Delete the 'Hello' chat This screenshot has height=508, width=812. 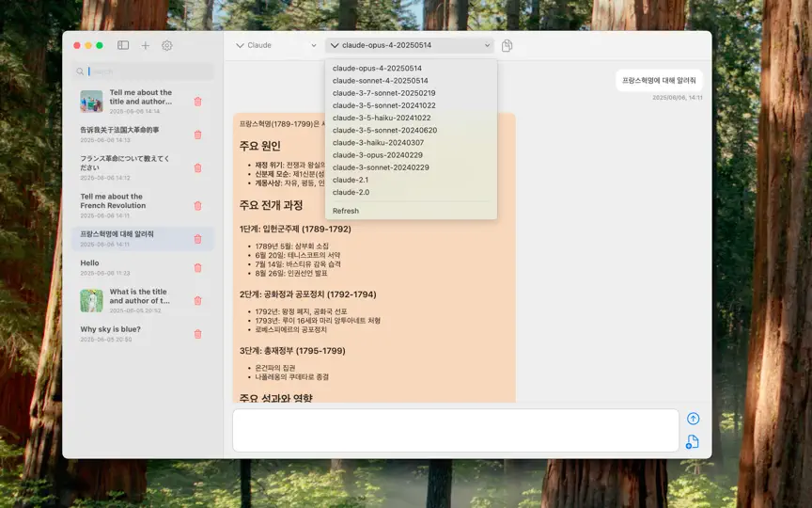pyautogui.click(x=197, y=268)
